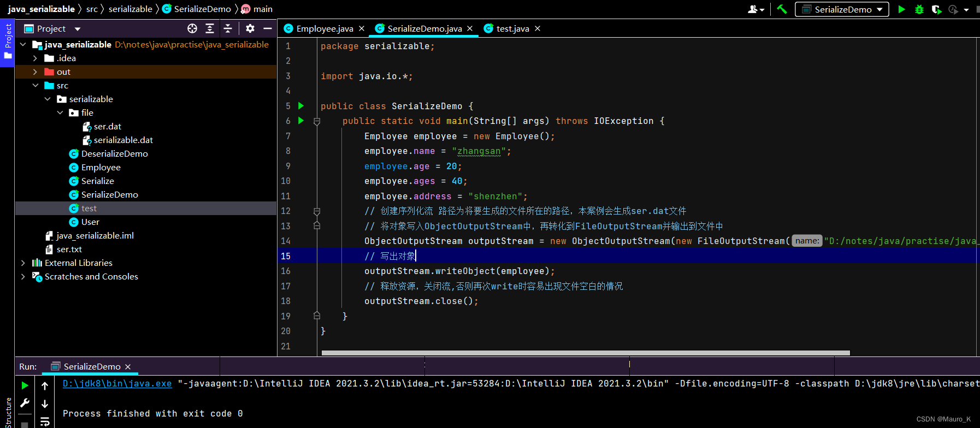Click Down the Stack Trace arrow

coord(45,403)
